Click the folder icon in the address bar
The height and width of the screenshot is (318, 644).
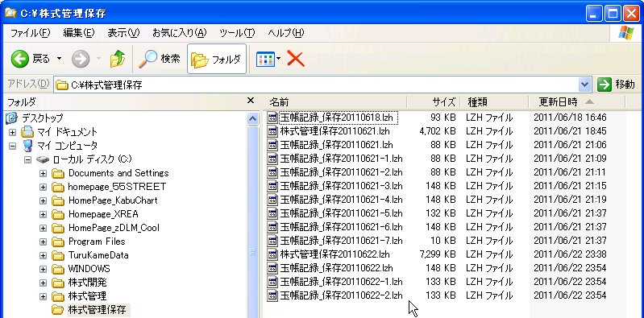click(x=61, y=85)
